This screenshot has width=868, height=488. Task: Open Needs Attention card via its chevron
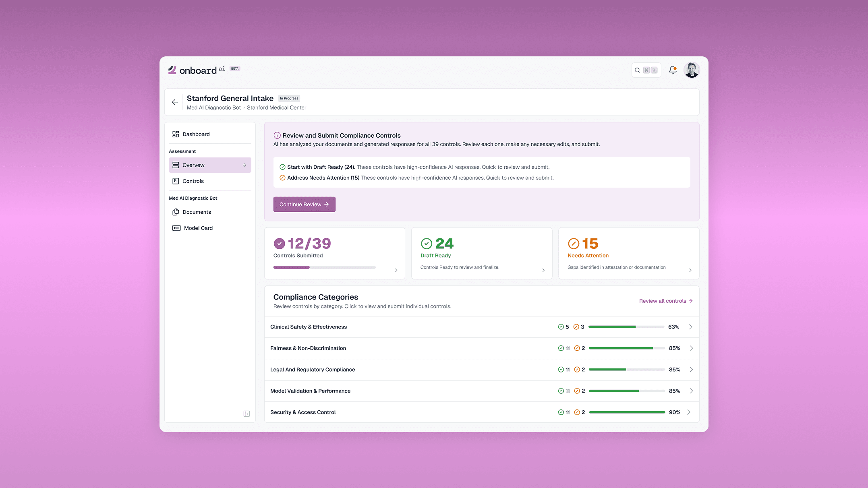pos(690,270)
